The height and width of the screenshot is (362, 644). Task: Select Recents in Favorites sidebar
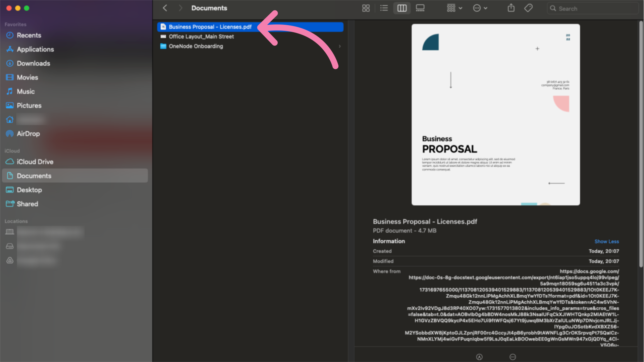pos(29,35)
